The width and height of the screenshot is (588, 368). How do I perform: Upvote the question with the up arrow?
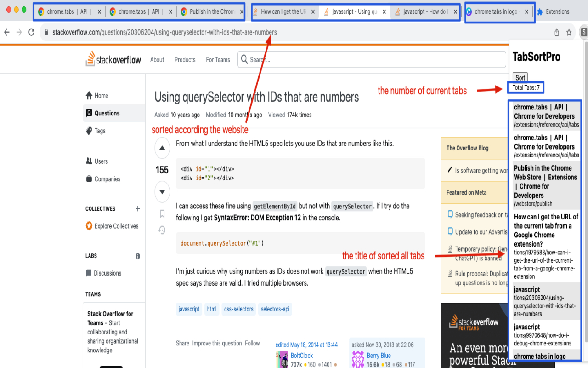(162, 148)
